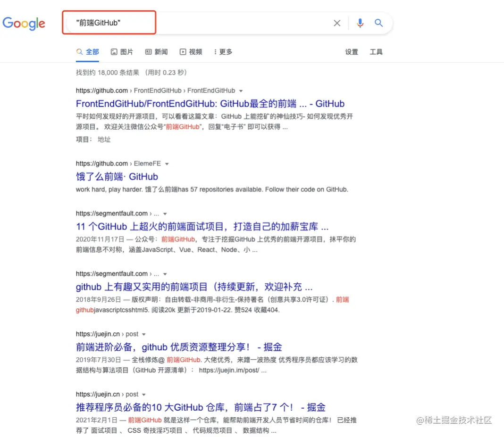Open the 饿了么前端 · GitHub result
This screenshot has width=504, height=437.
(117, 177)
